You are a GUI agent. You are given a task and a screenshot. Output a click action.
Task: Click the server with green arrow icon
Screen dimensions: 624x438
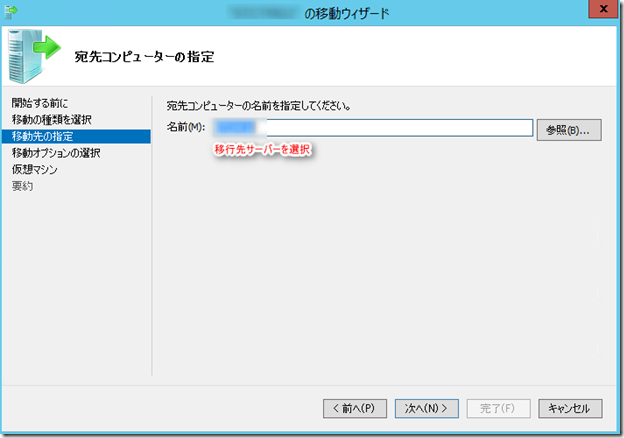tap(34, 56)
